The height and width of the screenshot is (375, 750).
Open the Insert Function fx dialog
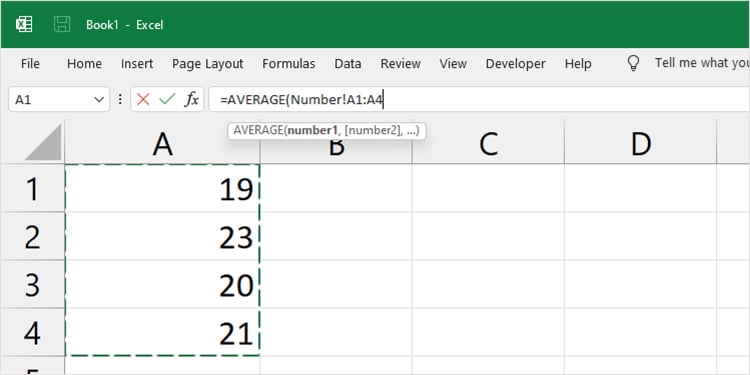191,99
